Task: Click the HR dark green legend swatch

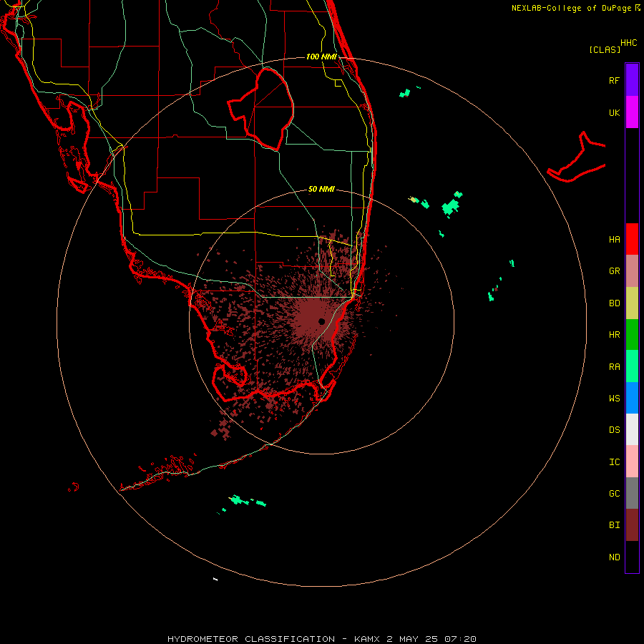Action: [x=632, y=335]
